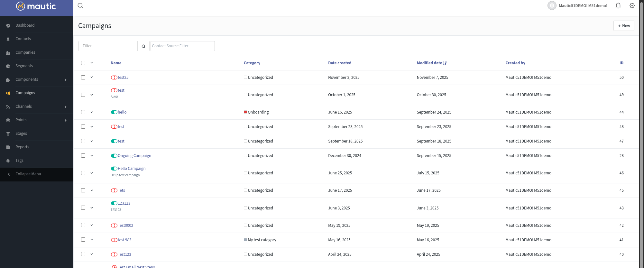Check the box for test25 campaign
644x268 pixels.
83,78
